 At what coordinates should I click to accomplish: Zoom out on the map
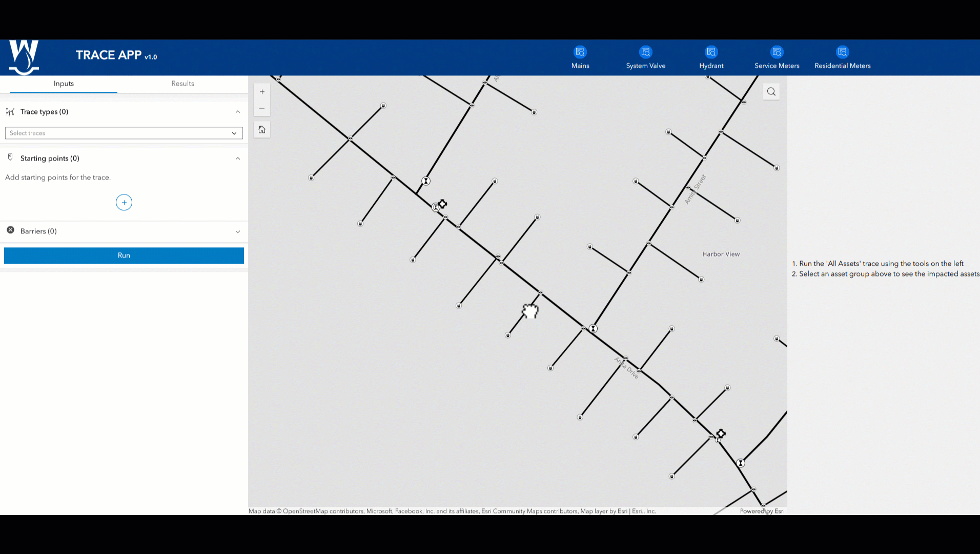coord(262,108)
